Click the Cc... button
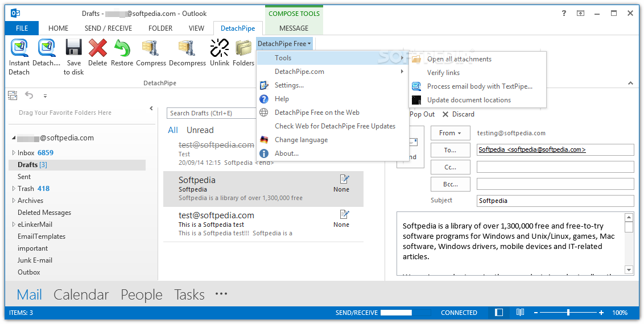Image resolution: width=644 pixels, height=324 pixels. pyautogui.click(x=450, y=167)
